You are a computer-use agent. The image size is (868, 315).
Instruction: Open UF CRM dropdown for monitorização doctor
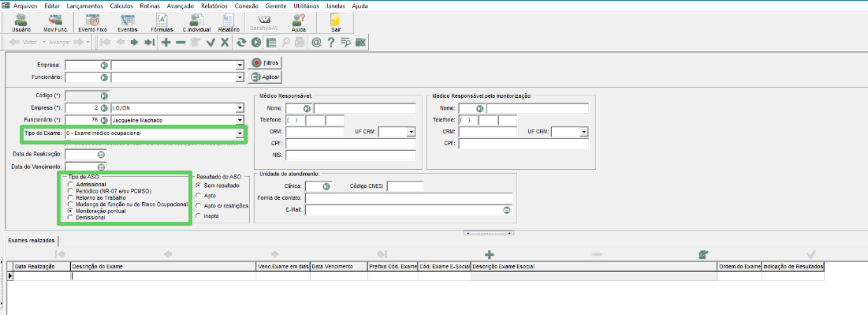point(583,132)
